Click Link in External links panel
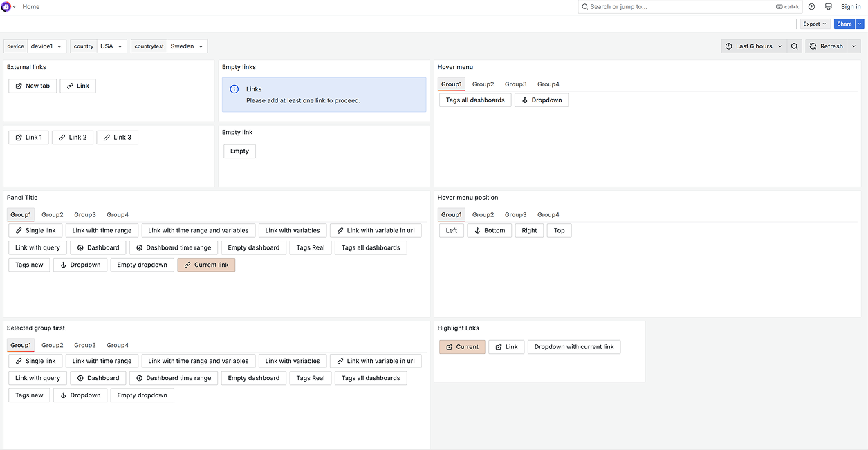 tap(77, 86)
